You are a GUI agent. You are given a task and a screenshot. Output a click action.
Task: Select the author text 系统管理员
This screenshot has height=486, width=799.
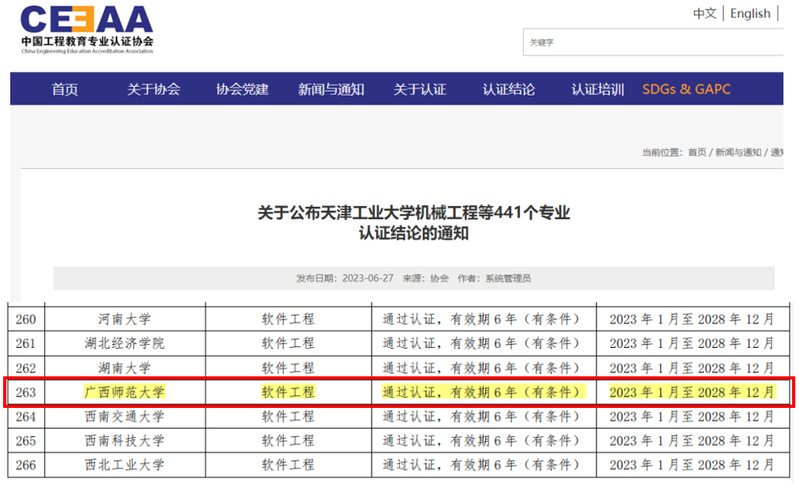(x=508, y=278)
